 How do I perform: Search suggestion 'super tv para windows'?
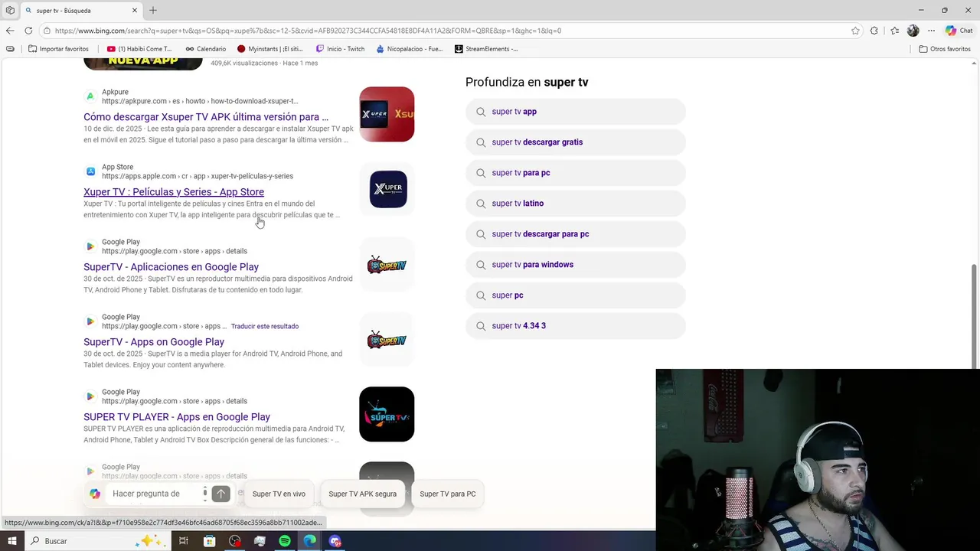tap(576, 265)
